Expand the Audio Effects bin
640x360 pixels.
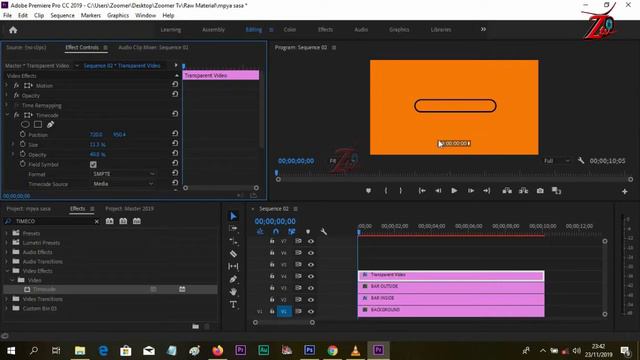pyautogui.click(x=6, y=252)
